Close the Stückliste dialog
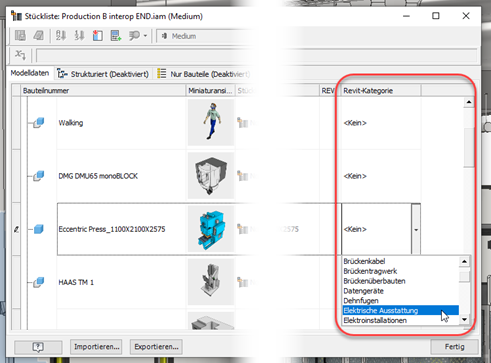Viewport: 491px width, 363px height. click(466, 16)
